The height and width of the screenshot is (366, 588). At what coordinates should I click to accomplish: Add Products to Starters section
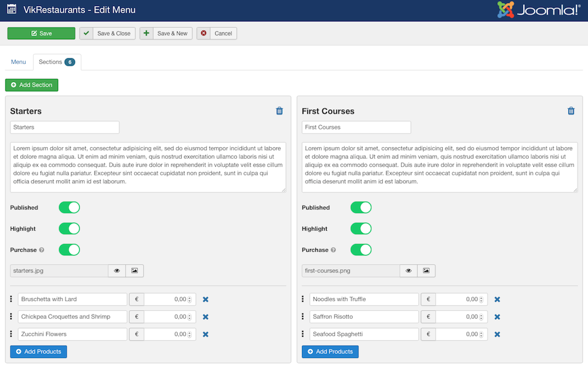tap(39, 352)
